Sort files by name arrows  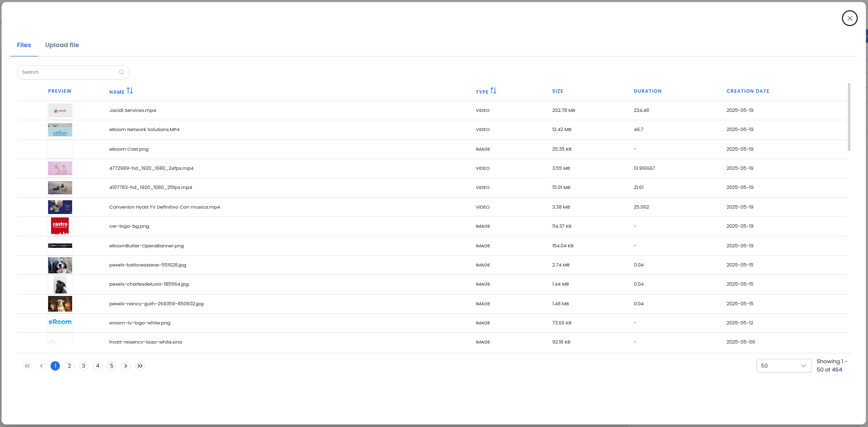[130, 91]
